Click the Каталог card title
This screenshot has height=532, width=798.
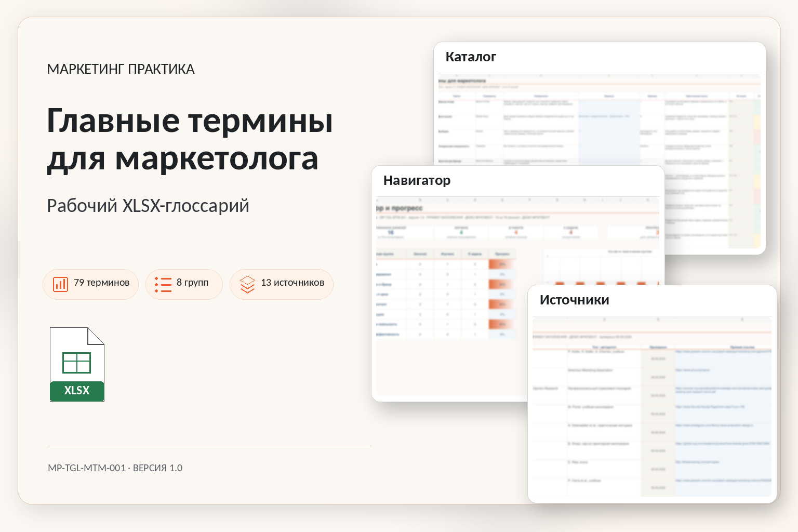[x=471, y=57]
